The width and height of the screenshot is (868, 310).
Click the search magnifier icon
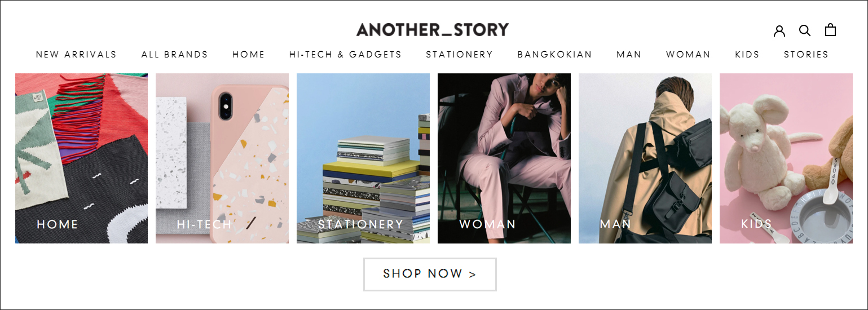(x=805, y=30)
